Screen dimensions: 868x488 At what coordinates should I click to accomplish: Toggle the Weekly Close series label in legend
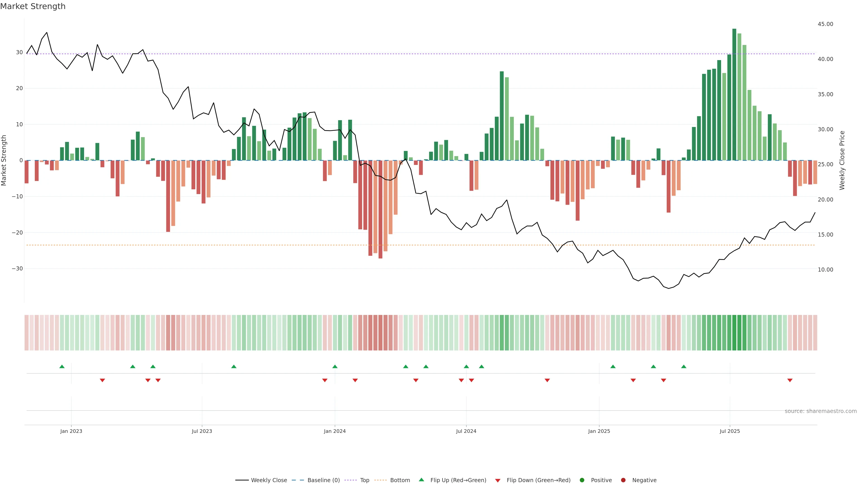(x=269, y=480)
